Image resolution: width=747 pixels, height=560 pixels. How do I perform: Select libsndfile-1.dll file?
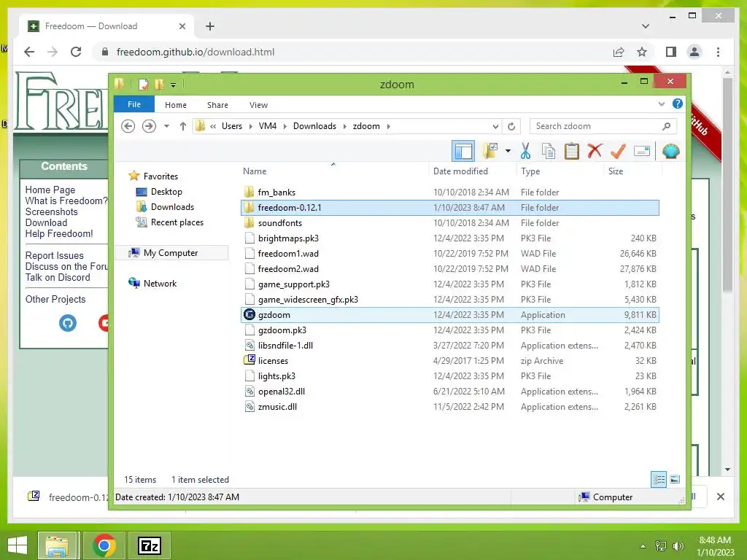pos(285,345)
